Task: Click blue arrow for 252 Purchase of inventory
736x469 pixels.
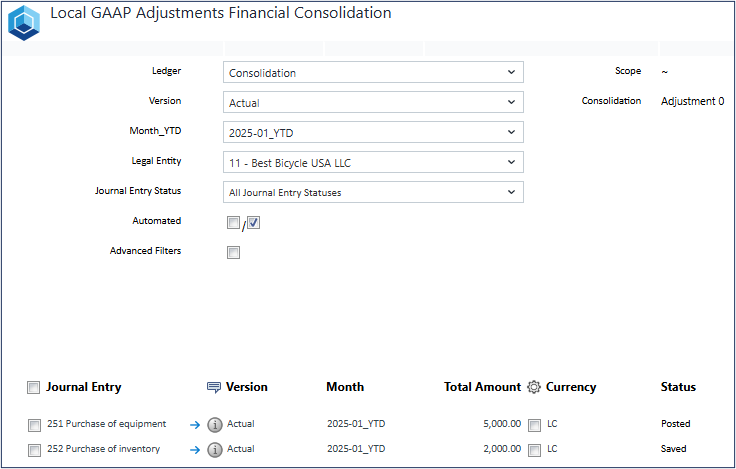Action: coord(195,450)
